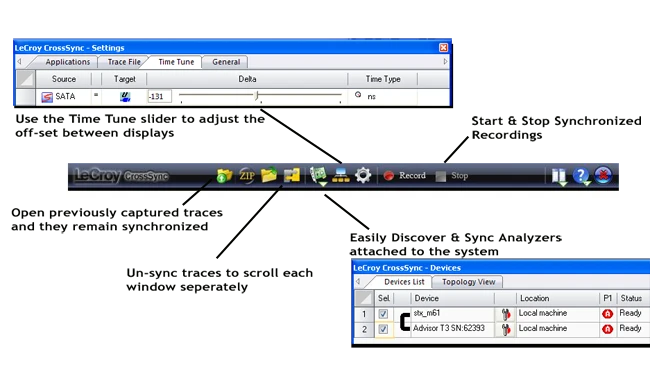Click the Delta value field showing -131
650x367 pixels.
(x=159, y=97)
